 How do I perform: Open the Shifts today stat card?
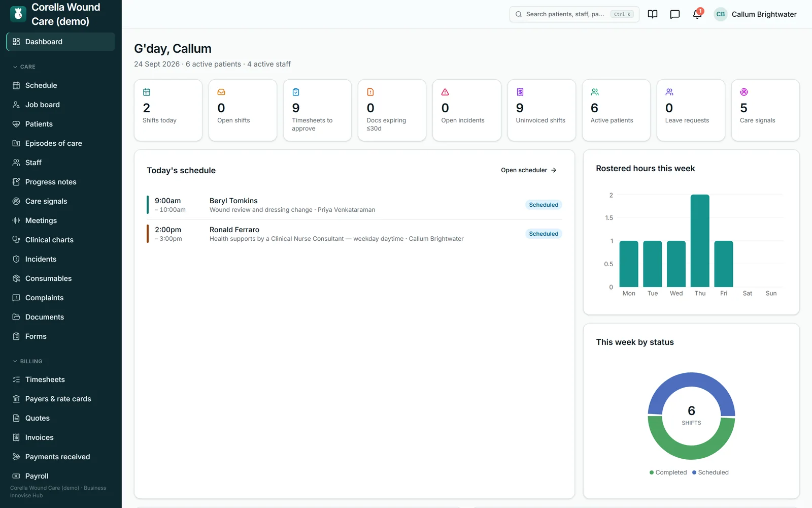(x=168, y=110)
